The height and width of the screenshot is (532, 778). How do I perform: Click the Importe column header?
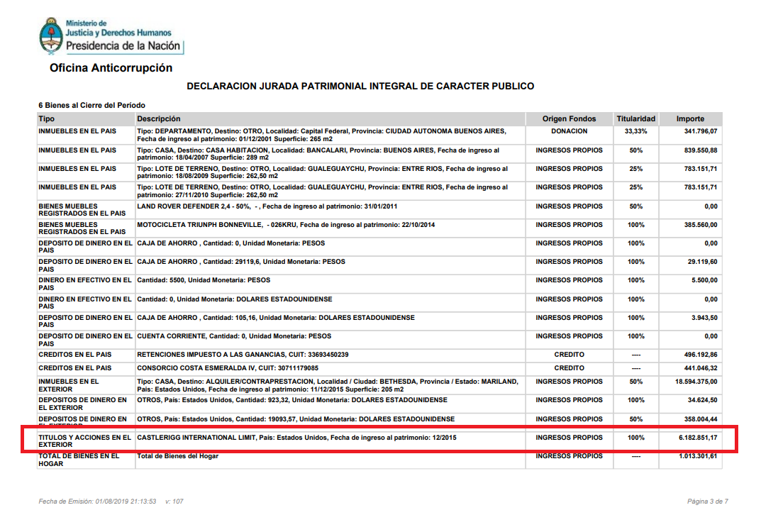tap(689, 118)
